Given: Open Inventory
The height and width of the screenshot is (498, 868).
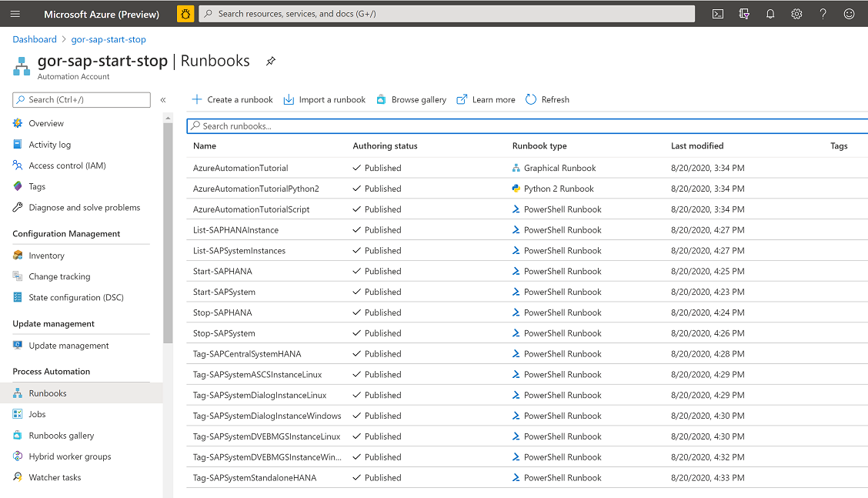Looking at the screenshot, I should point(46,256).
